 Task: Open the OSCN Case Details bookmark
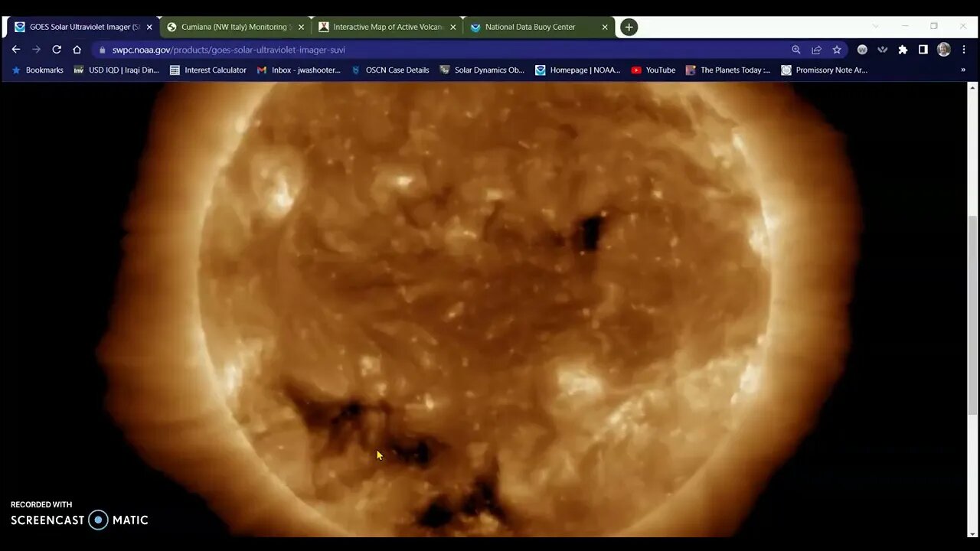[390, 70]
